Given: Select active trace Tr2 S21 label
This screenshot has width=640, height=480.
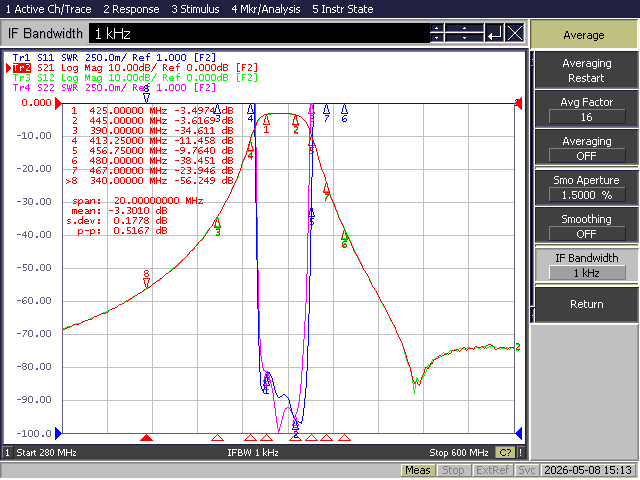Looking at the screenshot, I should 135,68.
